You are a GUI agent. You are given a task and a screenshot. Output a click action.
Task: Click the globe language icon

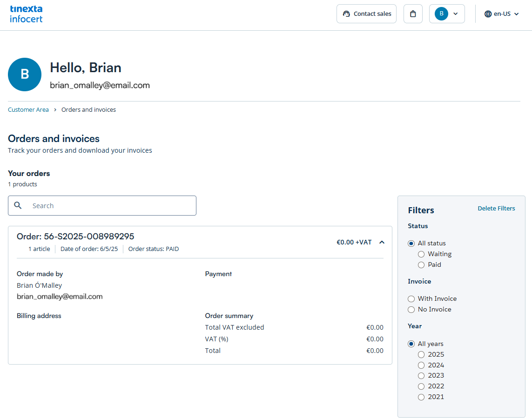(x=488, y=14)
